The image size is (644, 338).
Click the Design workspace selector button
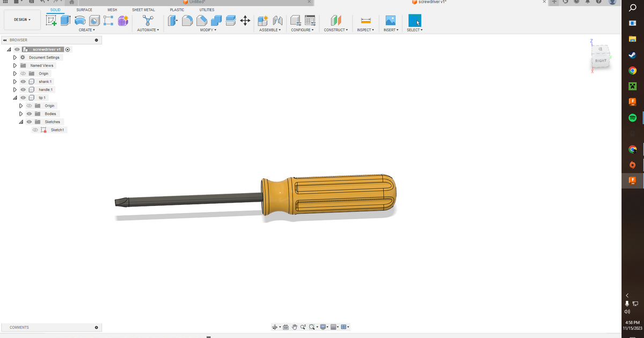click(22, 19)
